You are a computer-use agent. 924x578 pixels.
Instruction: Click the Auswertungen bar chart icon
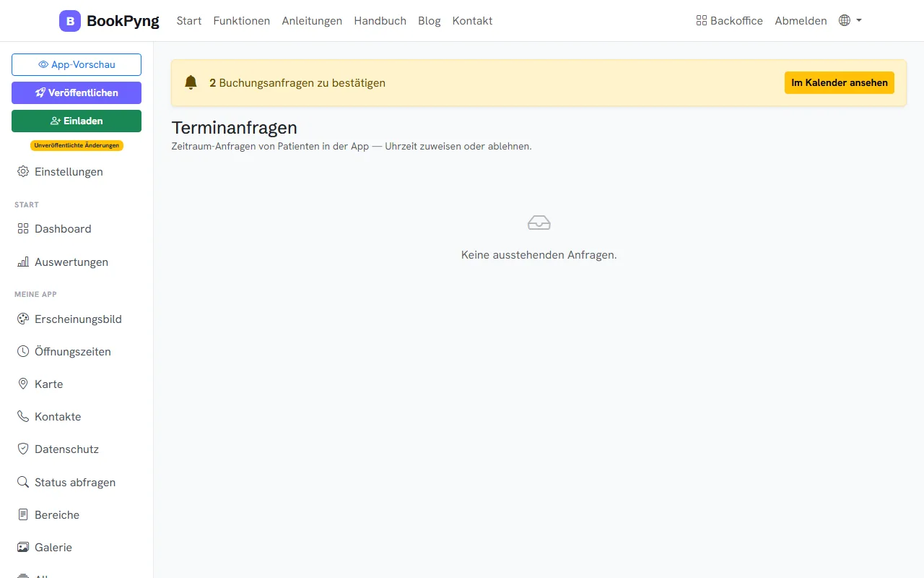(23, 262)
